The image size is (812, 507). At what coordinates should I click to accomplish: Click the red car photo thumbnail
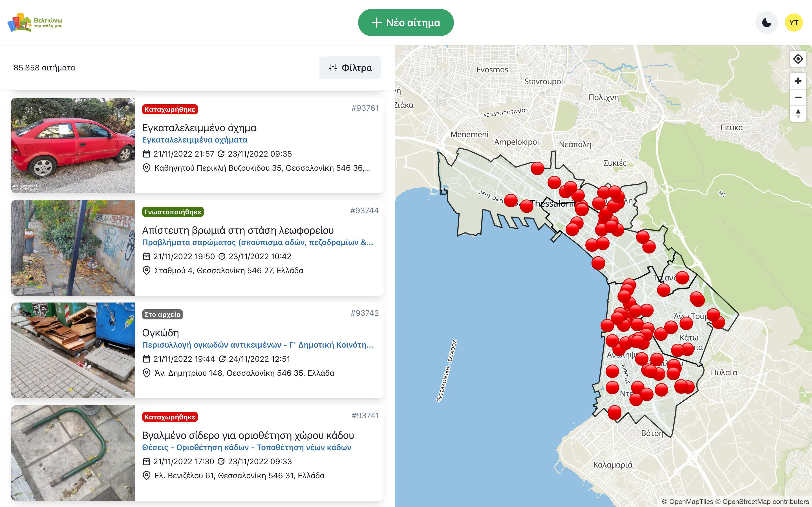tap(73, 146)
